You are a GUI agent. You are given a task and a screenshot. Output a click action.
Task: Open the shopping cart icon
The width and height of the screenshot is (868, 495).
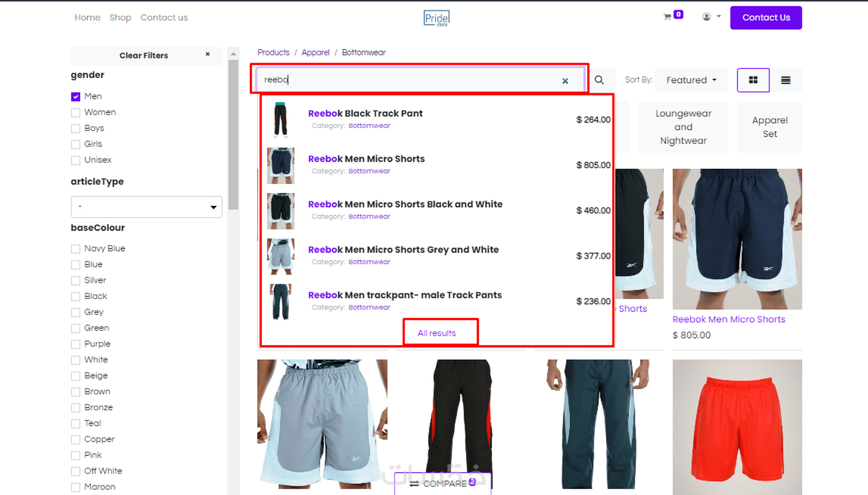tap(667, 17)
